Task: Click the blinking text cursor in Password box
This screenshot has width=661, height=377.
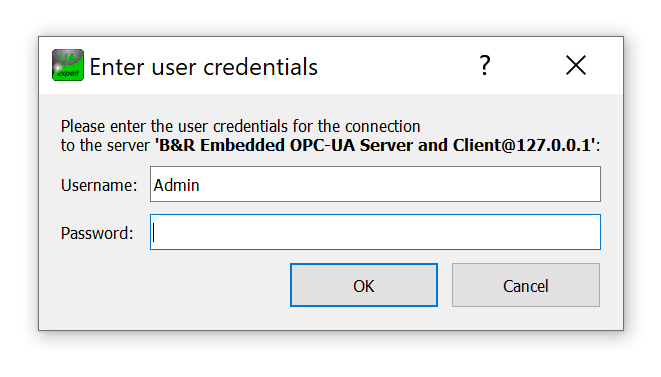Action: 154,233
